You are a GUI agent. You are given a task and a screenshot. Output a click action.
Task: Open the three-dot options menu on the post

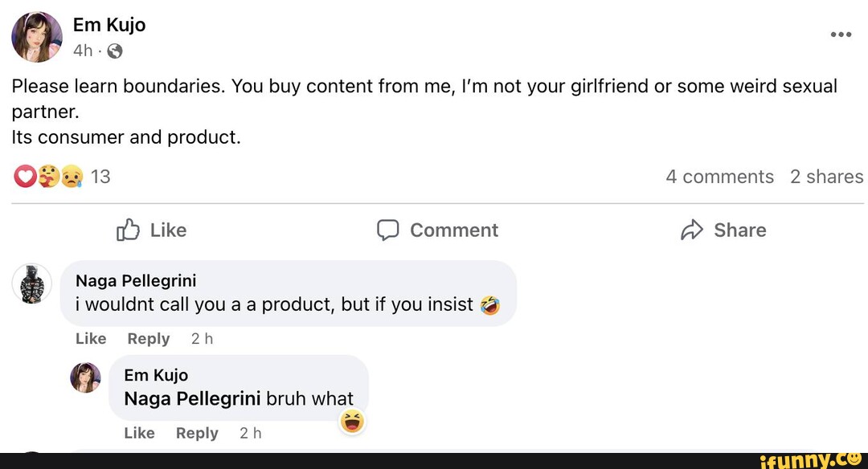coord(840,34)
